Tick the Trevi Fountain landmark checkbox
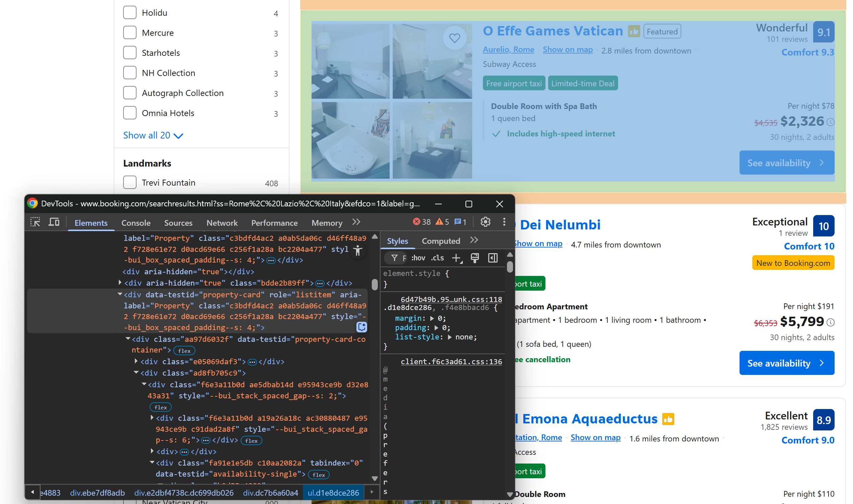 click(130, 182)
